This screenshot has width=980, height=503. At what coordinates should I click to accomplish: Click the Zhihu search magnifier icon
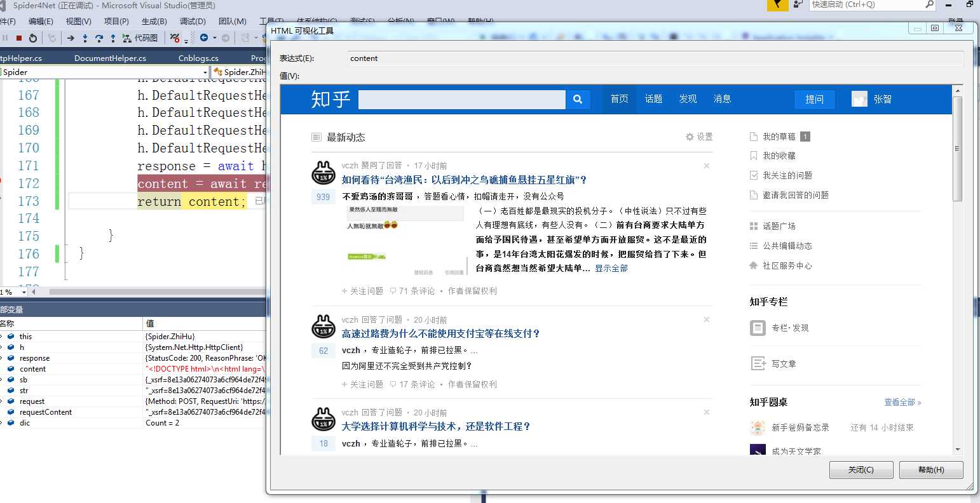pos(578,99)
